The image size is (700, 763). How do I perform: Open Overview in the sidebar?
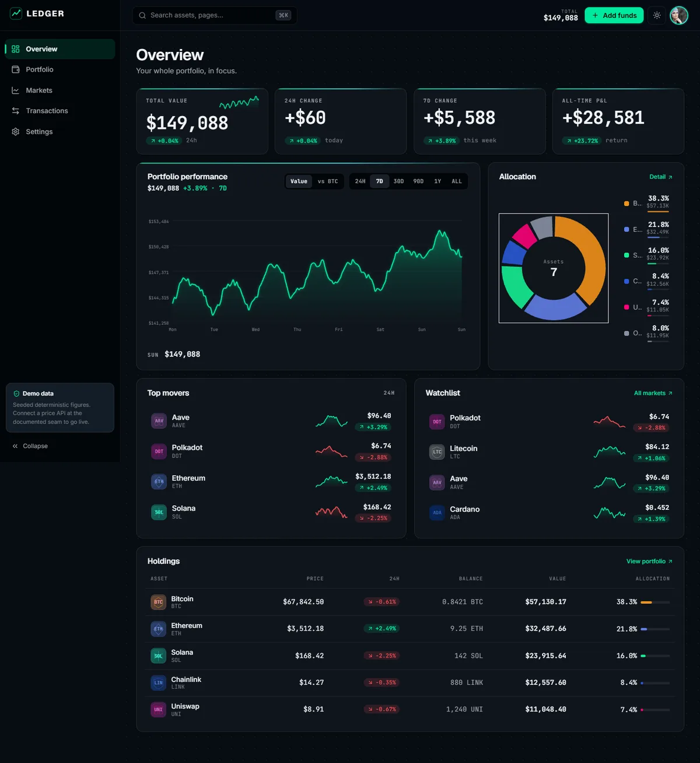[60, 49]
